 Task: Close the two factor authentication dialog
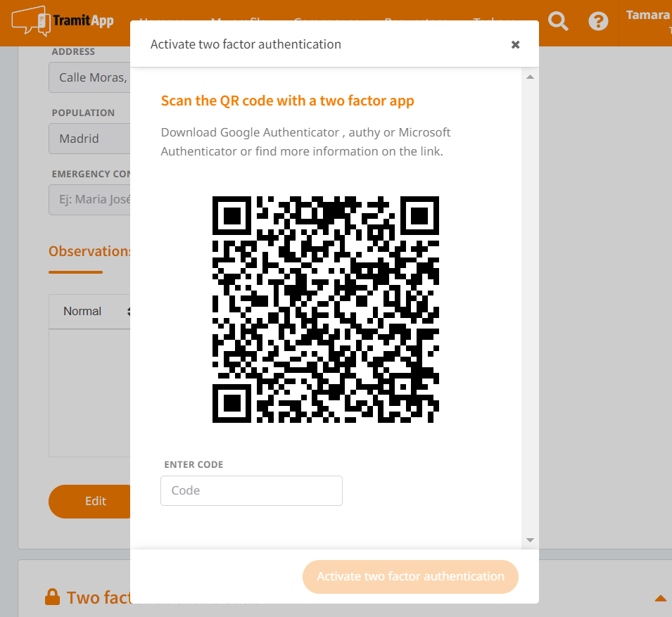coord(515,45)
